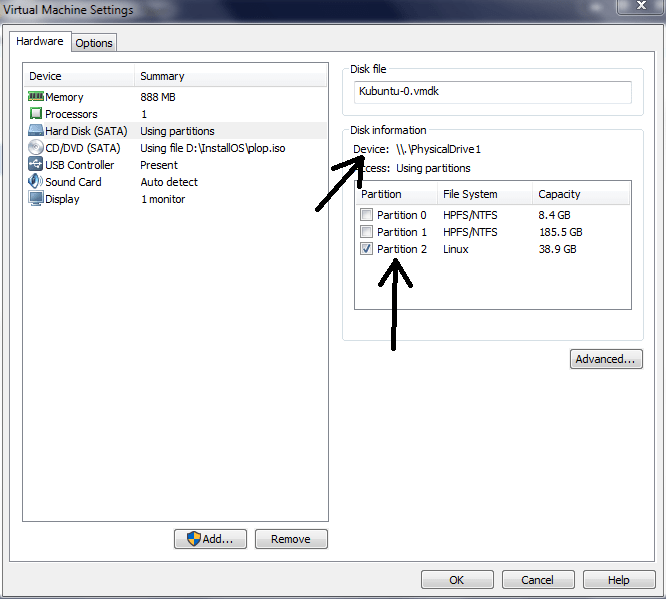Click the Processors device icon

(36, 114)
